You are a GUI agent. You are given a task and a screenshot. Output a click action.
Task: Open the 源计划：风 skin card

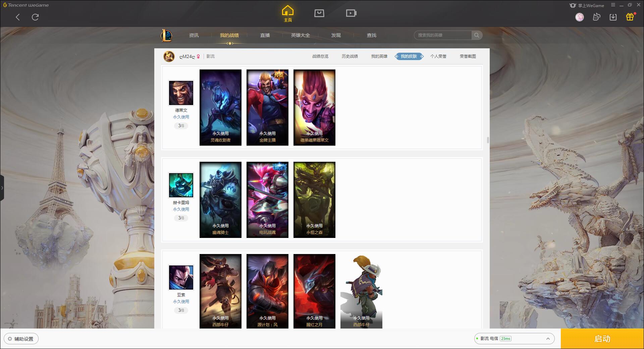pyautogui.click(x=267, y=291)
